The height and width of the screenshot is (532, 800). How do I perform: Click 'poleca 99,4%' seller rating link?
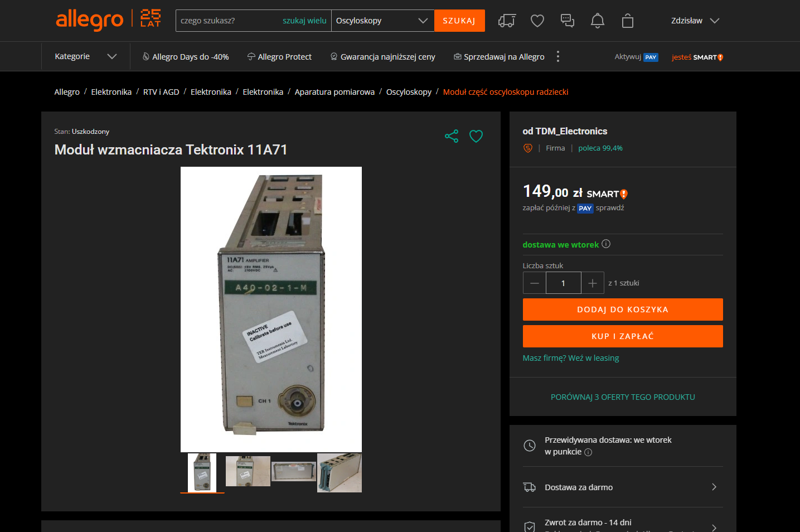pos(600,148)
